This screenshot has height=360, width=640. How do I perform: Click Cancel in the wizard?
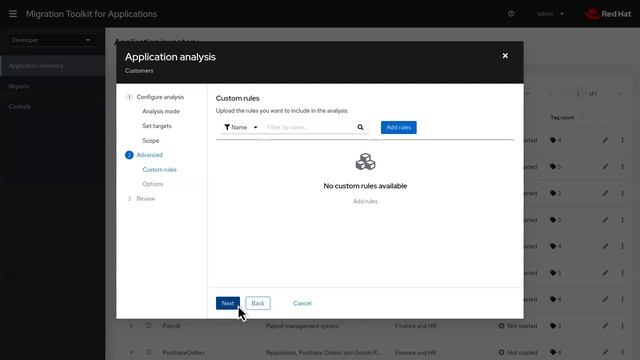pyautogui.click(x=302, y=303)
